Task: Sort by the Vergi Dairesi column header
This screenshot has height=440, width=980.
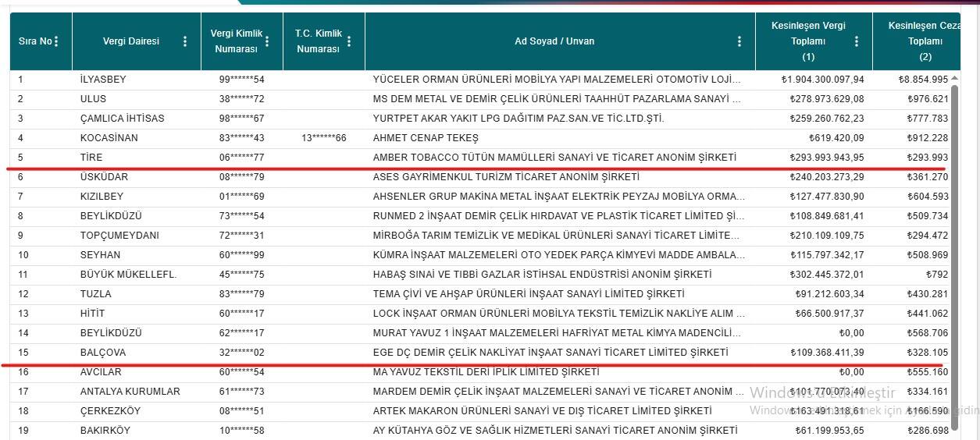Action: [x=131, y=41]
